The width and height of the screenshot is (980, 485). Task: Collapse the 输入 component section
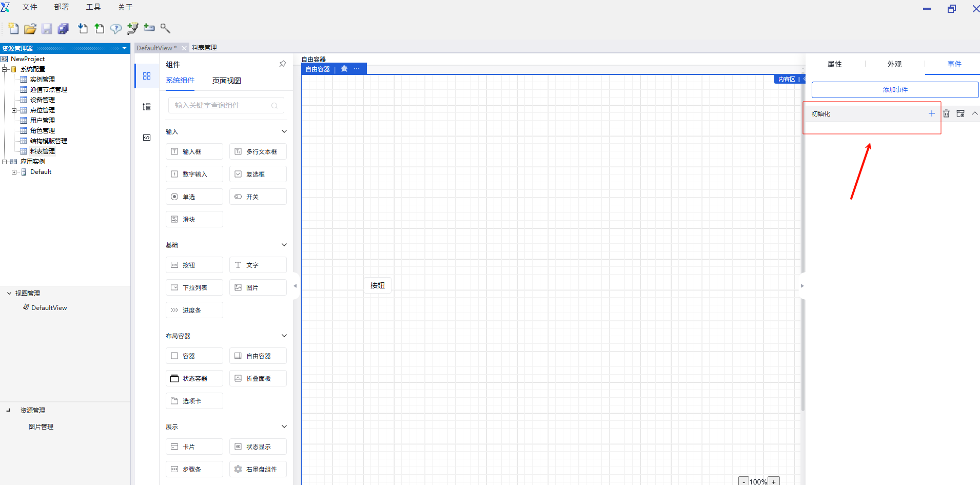tap(284, 131)
